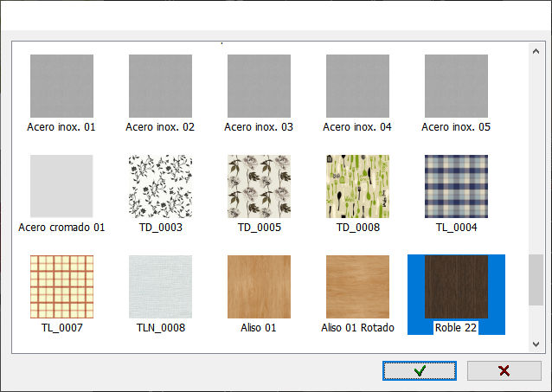Click the 'TD_0008' label
The height and width of the screenshot is (392, 552).
357,228
